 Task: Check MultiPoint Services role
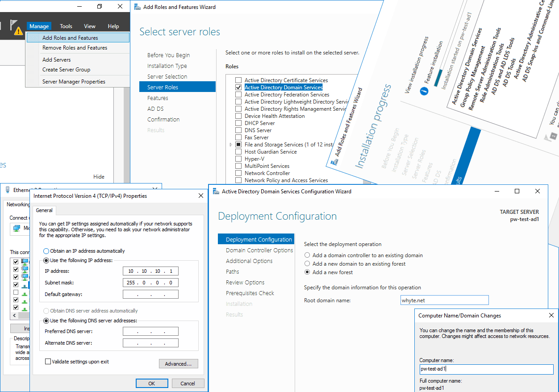click(238, 166)
